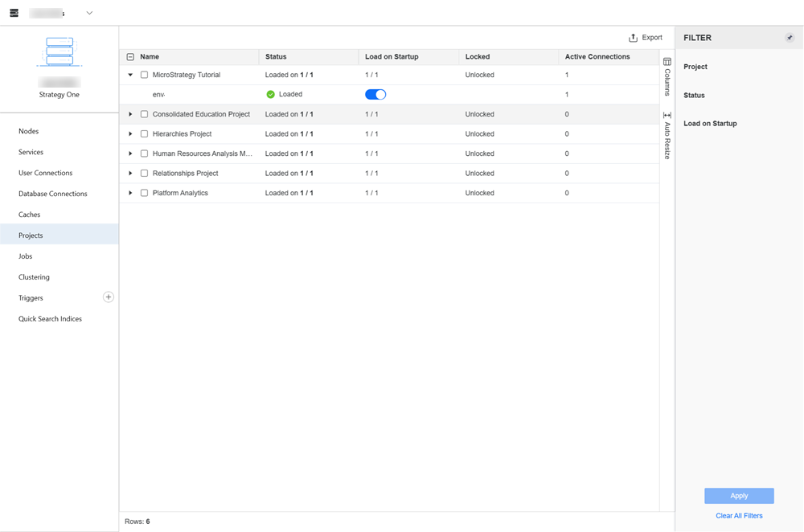
Task: Click the Clear All Filters link
Action: coord(739,516)
